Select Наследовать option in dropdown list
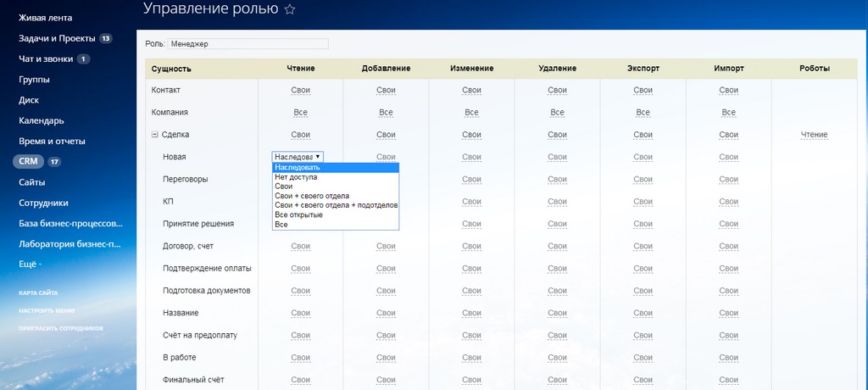This screenshot has width=868, height=390. pos(336,167)
